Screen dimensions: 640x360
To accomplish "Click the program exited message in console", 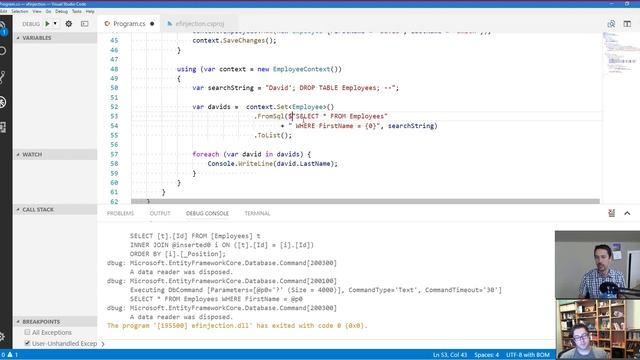I will (237, 326).
